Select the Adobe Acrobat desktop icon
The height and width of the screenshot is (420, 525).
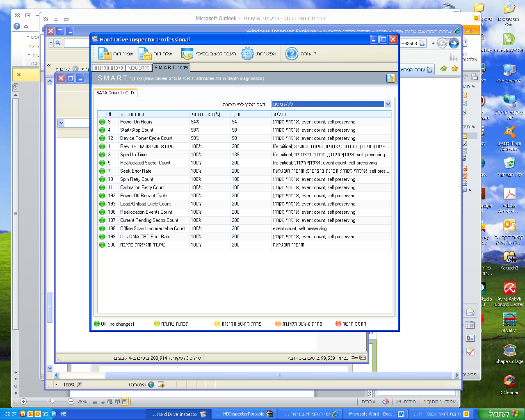pyautogui.click(x=509, y=201)
